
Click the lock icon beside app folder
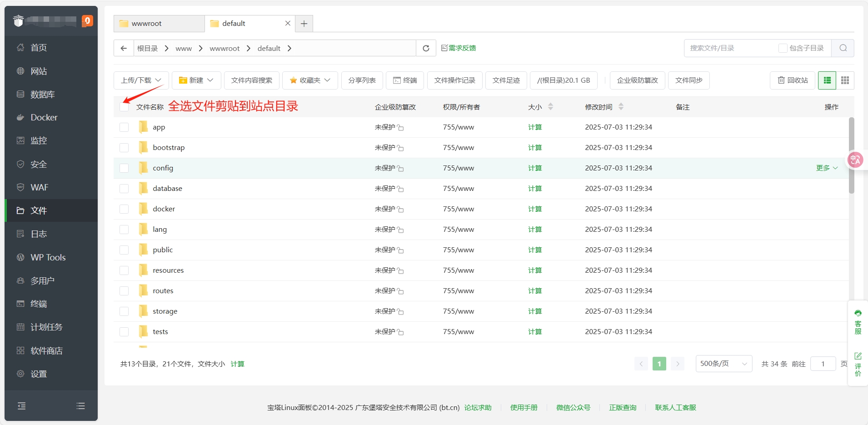400,128
